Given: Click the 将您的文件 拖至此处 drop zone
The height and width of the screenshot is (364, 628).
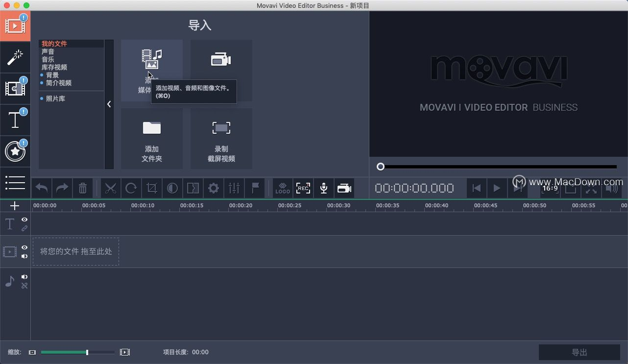Looking at the screenshot, I should [x=76, y=251].
